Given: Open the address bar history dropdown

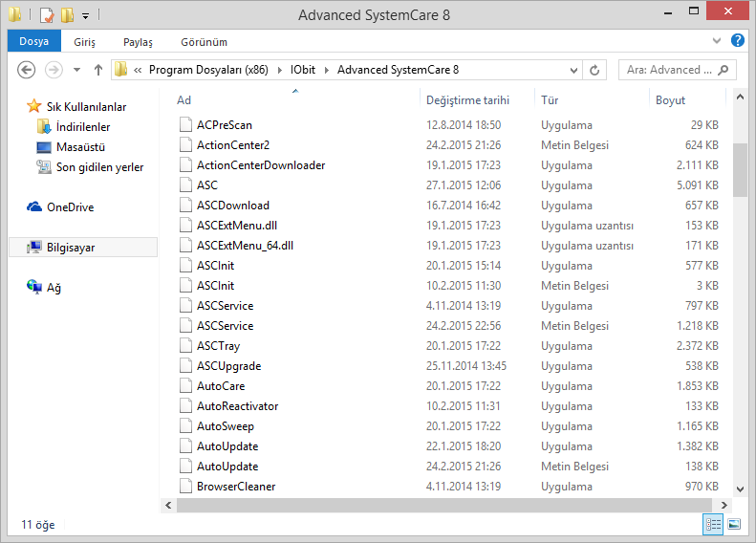Looking at the screenshot, I should click(572, 70).
